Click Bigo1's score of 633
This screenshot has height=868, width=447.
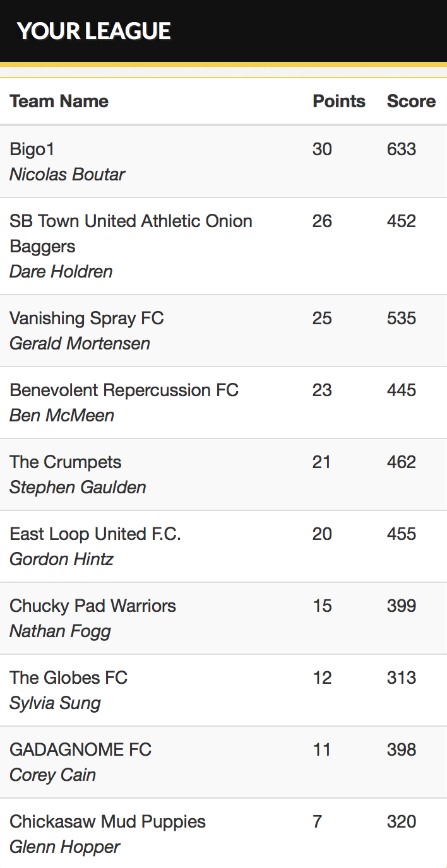(402, 149)
